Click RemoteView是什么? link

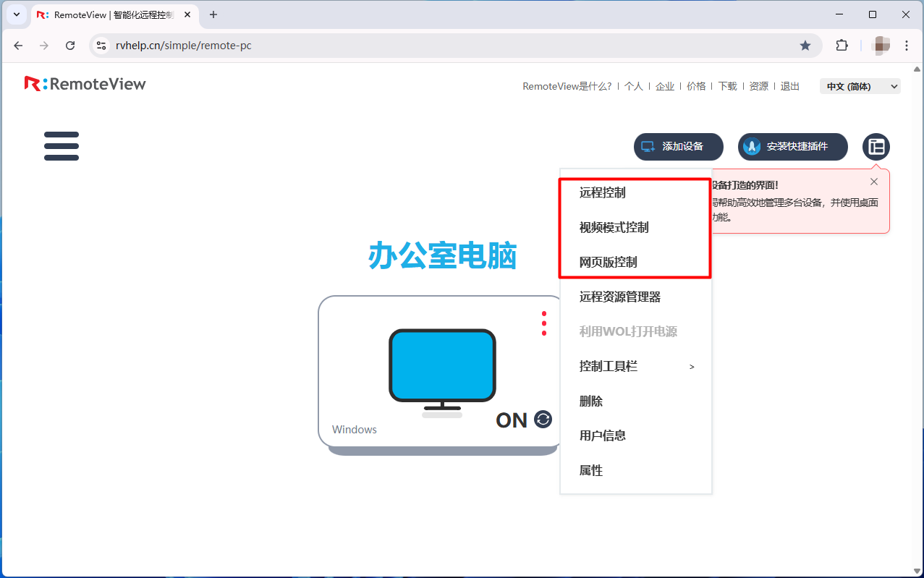point(567,86)
